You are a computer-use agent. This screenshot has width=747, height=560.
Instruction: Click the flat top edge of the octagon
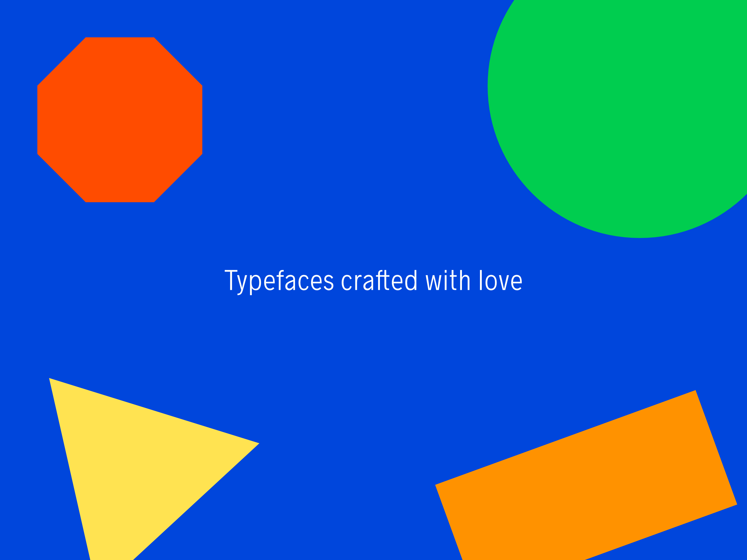[x=120, y=38]
